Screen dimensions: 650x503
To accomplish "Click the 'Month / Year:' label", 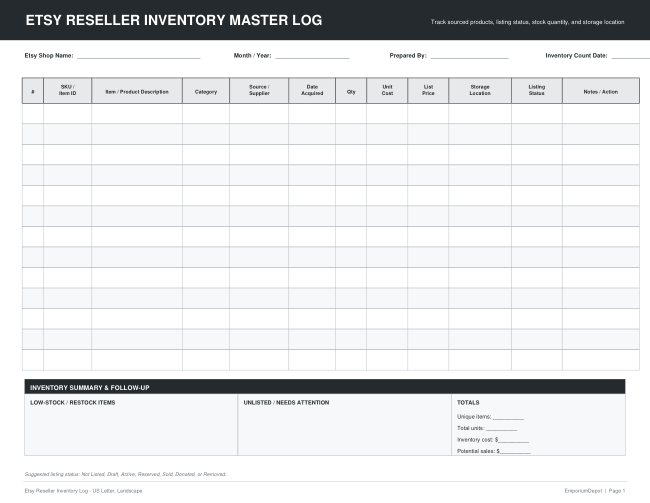I will click(252, 56).
